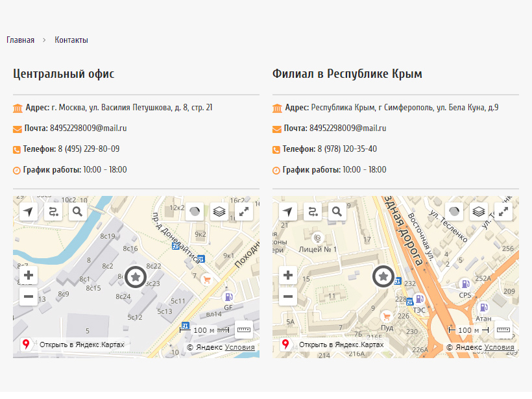Screen dimensions: 532x399
Task: Click geolocation arrow on Crimea map
Action: pyautogui.click(x=288, y=212)
